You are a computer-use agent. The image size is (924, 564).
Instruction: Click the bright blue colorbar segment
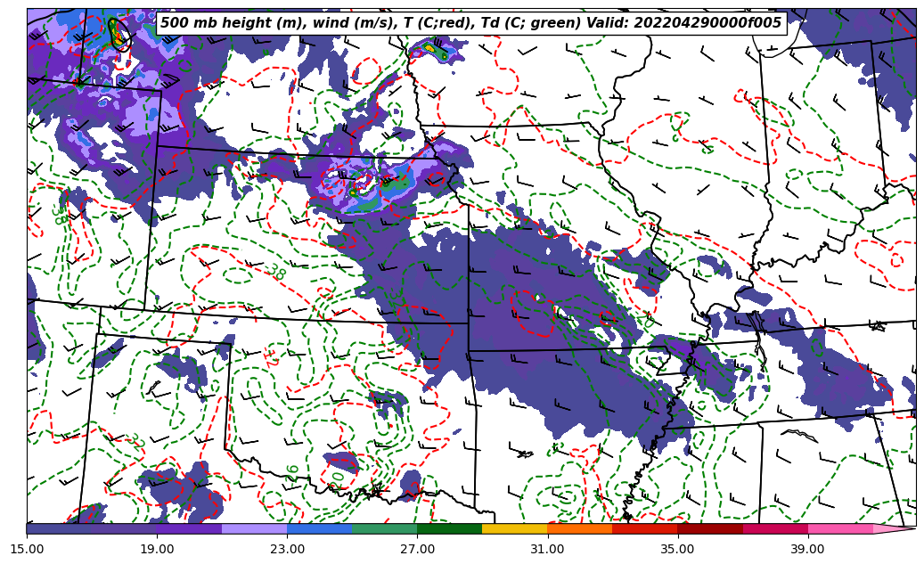point(319,528)
